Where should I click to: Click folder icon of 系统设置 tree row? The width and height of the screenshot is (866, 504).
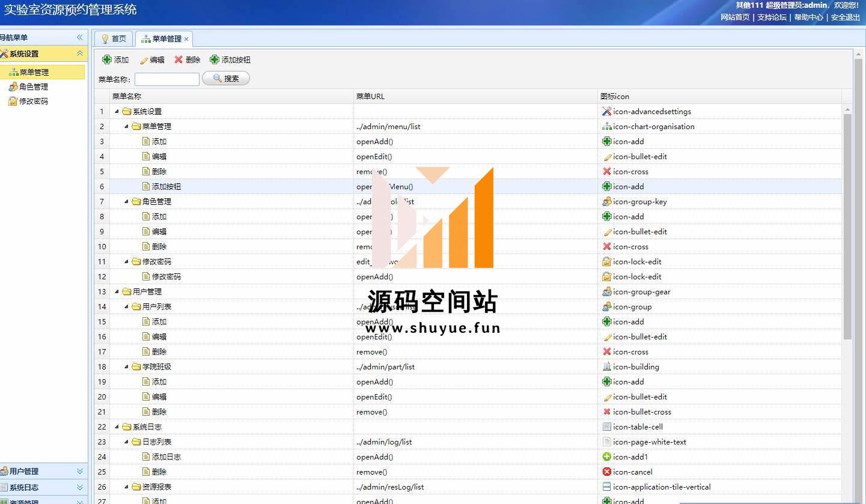click(126, 111)
